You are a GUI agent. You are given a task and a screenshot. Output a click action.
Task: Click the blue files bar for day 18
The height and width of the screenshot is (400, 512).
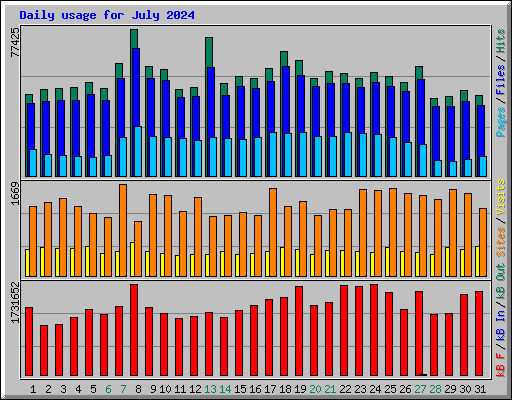coord(286,100)
